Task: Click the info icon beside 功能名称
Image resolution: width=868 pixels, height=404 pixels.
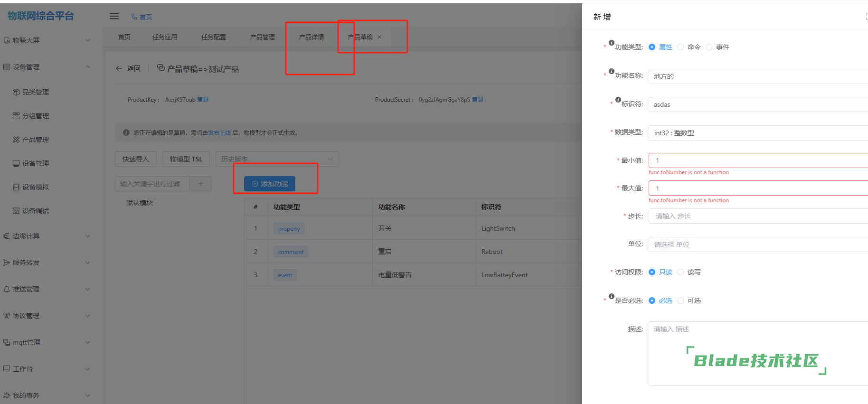Action: point(612,71)
